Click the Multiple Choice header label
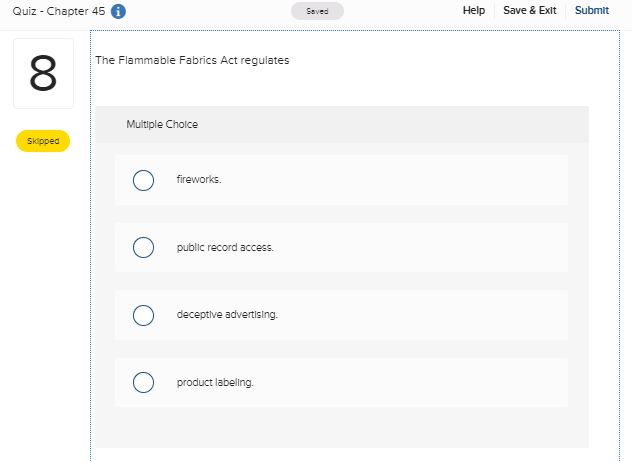 coord(162,125)
